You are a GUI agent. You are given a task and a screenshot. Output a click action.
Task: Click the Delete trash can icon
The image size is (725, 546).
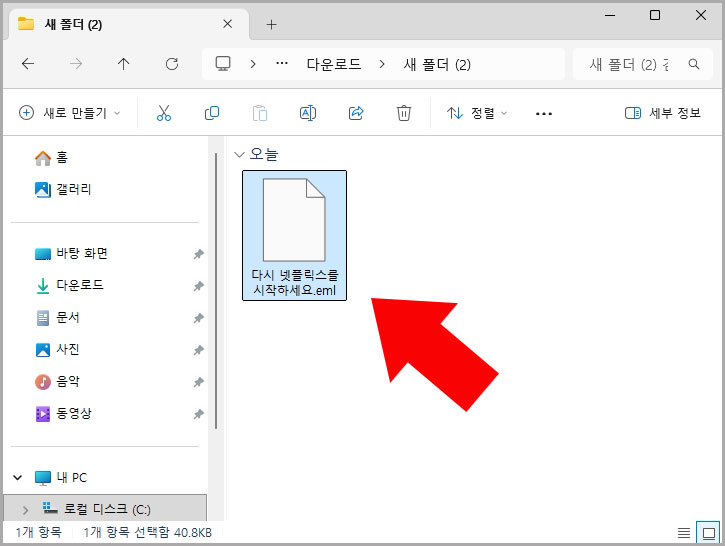point(404,113)
